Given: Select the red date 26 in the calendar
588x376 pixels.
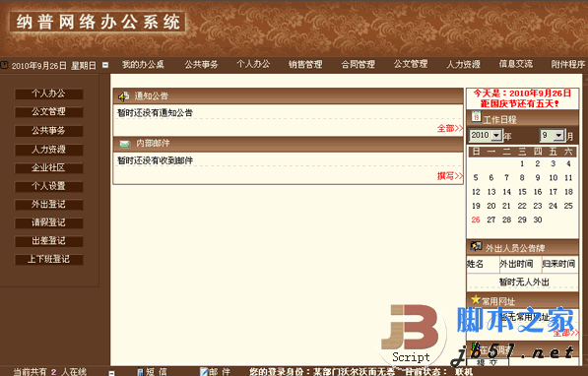Looking at the screenshot, I should tap(476, 219).
